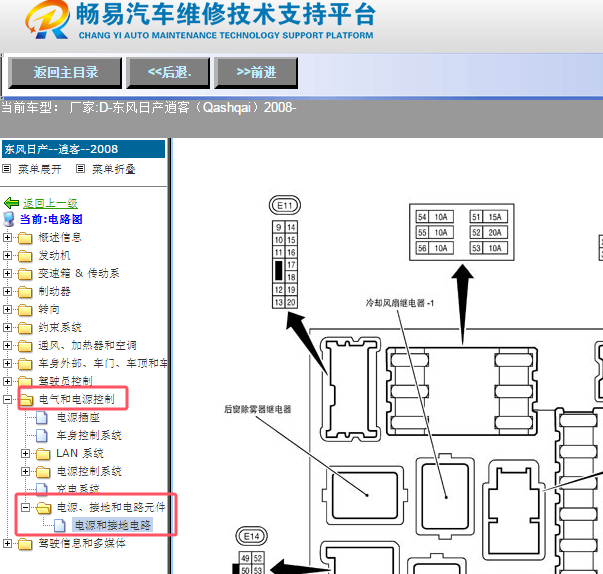Image resolution: width=603 pixels, height=574 pixels.
Task: Click the 电气和电源控制 open folder icon
Action: tap(26, 400)
